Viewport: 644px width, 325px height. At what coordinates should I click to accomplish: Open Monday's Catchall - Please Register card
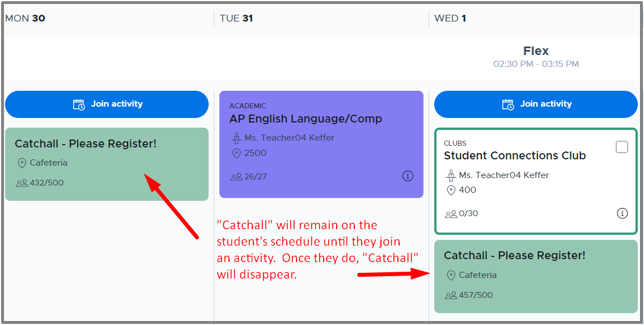click(107, 164)
